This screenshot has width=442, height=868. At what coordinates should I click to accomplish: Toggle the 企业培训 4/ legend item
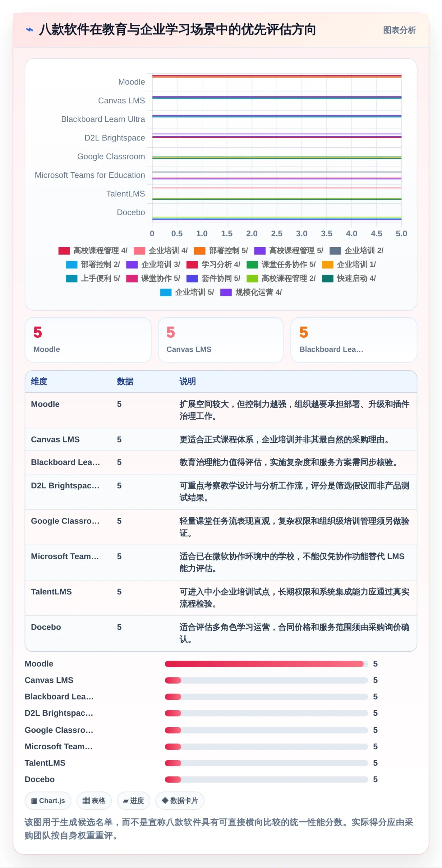pos(161,251)
